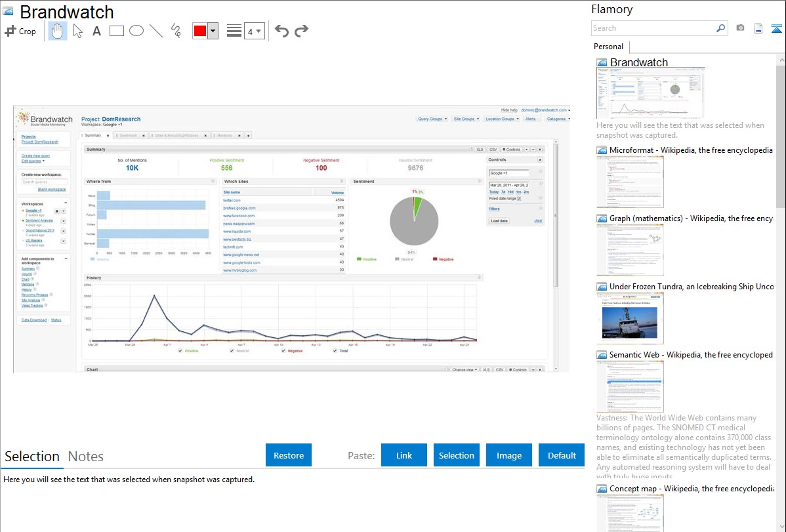
Task: Click the icon beside the Microformat snapshot title
Action: coord(602,150)
